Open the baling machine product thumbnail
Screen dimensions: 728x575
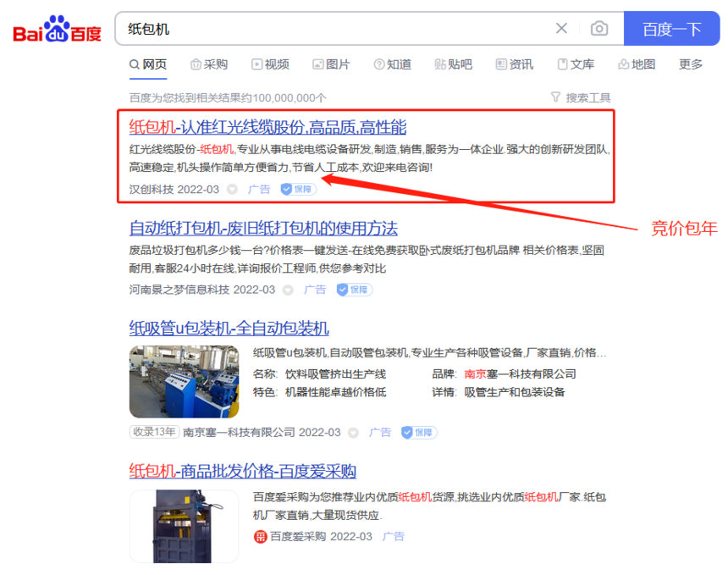point(184,526)
